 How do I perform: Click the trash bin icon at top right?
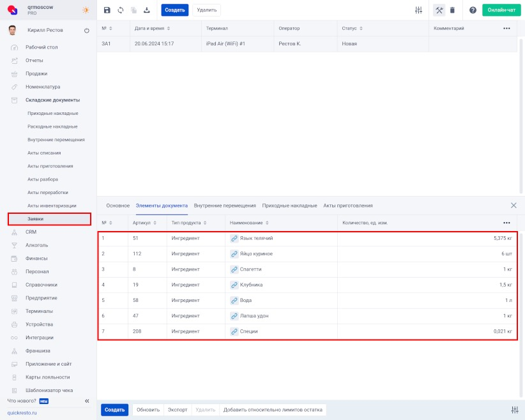tap(452, 10)
